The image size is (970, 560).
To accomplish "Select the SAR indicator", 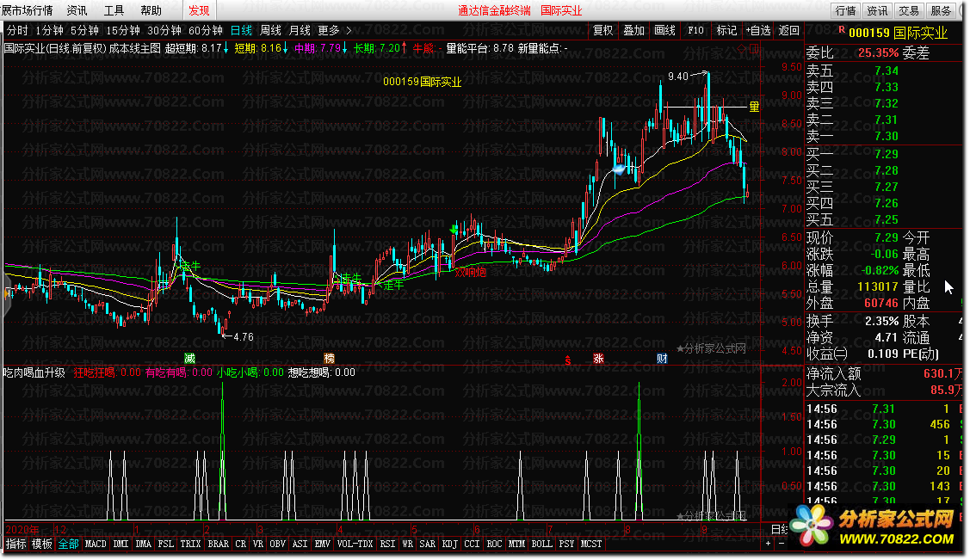I will pos(428,544).
